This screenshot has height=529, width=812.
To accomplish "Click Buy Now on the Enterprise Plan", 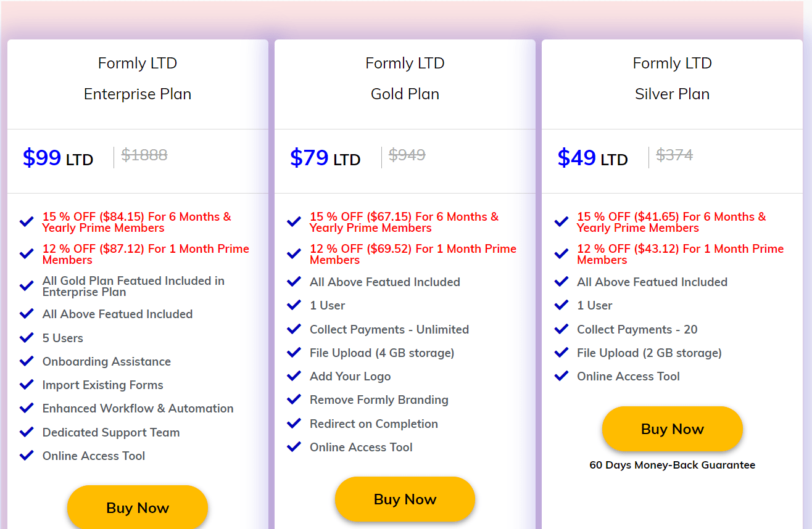I will tap(137, 507).
